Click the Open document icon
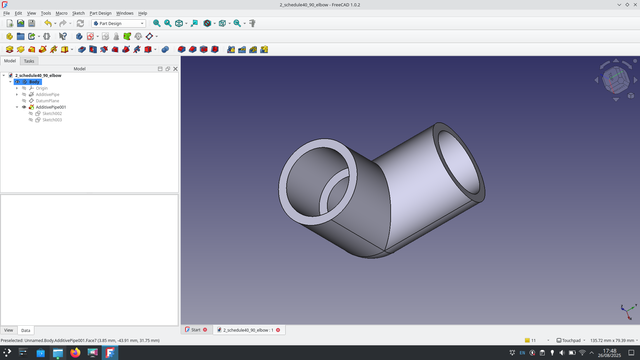 (x=20, y=23)
